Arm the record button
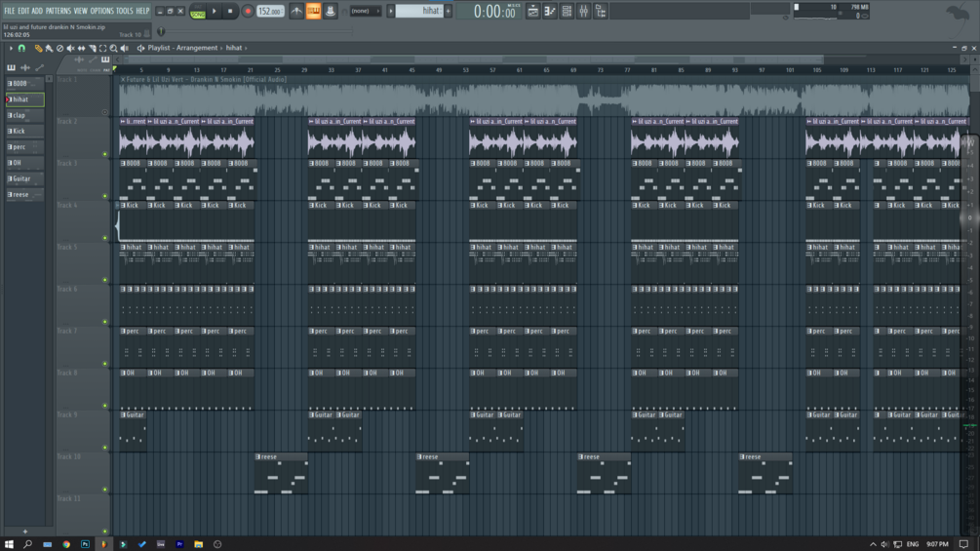 coord(248,12)
